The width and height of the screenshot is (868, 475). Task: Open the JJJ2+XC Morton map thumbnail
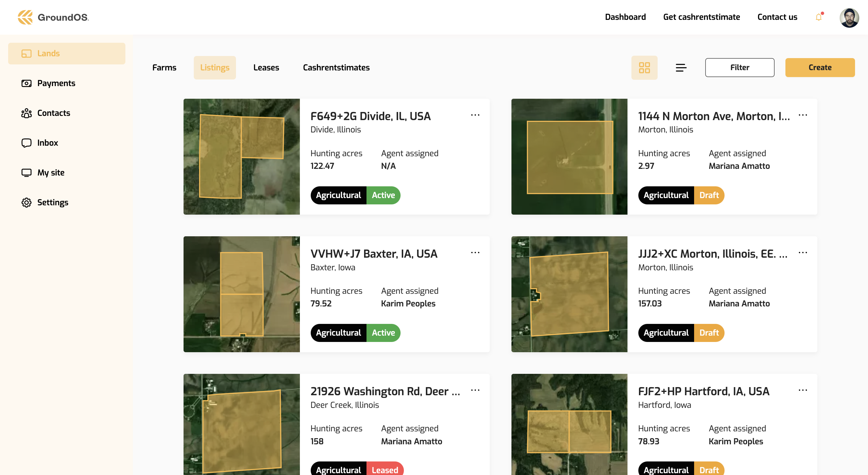click(x=569, y=294)
